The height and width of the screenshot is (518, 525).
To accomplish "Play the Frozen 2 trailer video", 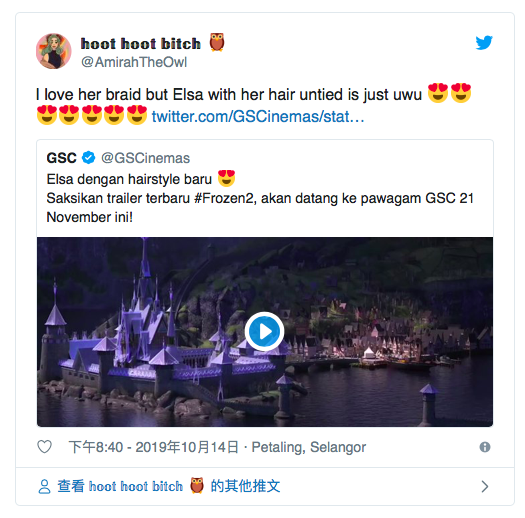I will (265, 331).
